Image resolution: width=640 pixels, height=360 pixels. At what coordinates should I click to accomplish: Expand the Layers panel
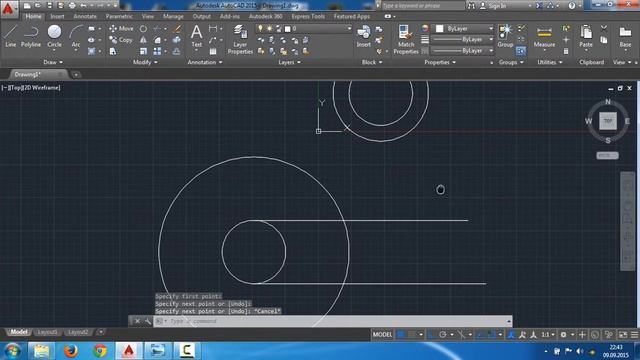point(289,62)
